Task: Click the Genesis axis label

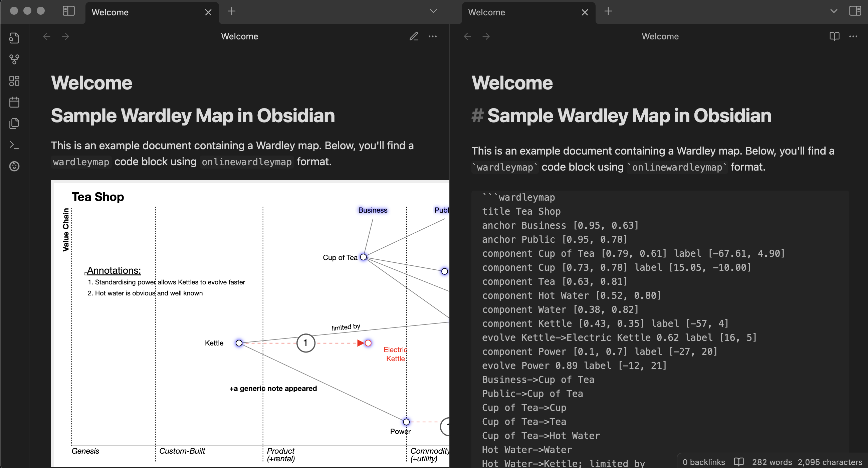Action: (85, 451)
